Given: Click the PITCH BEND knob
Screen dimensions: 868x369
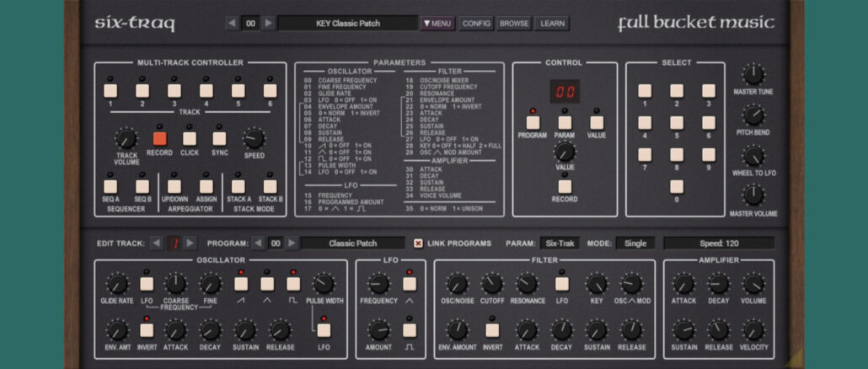Looking at the screenshot, I should pos(753,115).
